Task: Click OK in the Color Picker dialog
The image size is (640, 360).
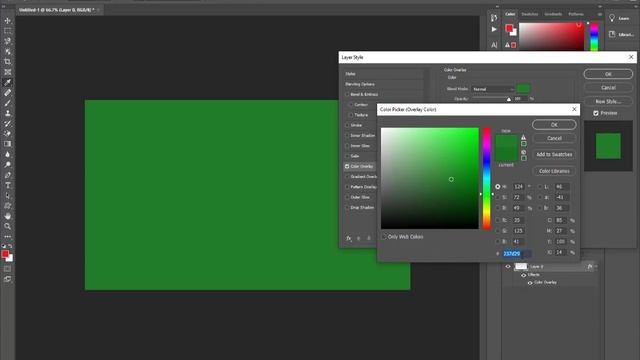Action: (554, 124)
